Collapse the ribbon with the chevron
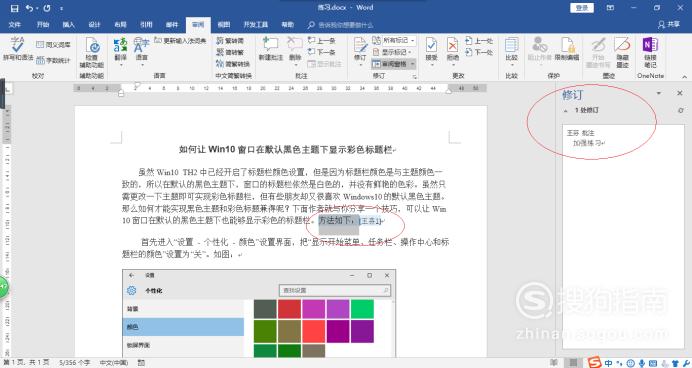Viewport: 692px width, 368px height. point(684,77)
